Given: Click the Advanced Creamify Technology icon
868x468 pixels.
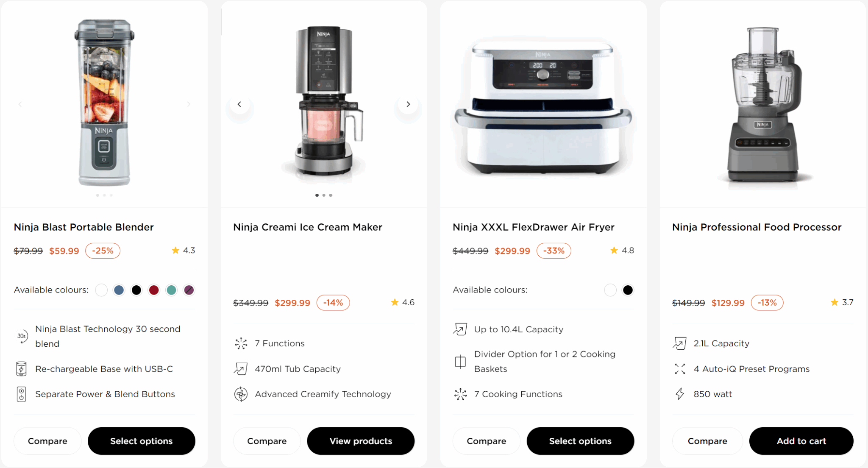Looking at the screenshot, I should pos(241,394).
